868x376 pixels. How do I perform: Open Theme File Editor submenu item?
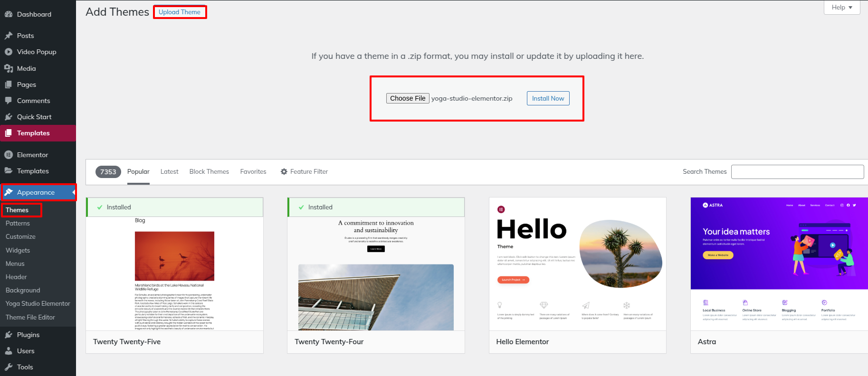coord(30,317)
